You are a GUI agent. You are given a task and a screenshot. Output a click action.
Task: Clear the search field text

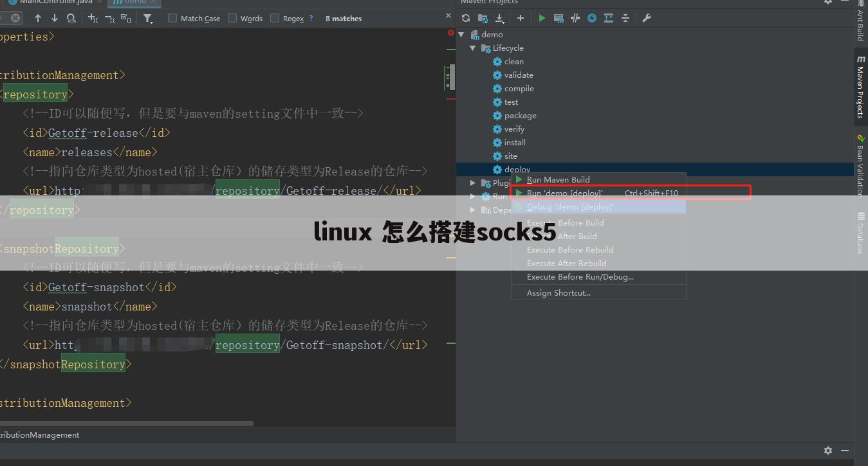click(x=15, y=18)
